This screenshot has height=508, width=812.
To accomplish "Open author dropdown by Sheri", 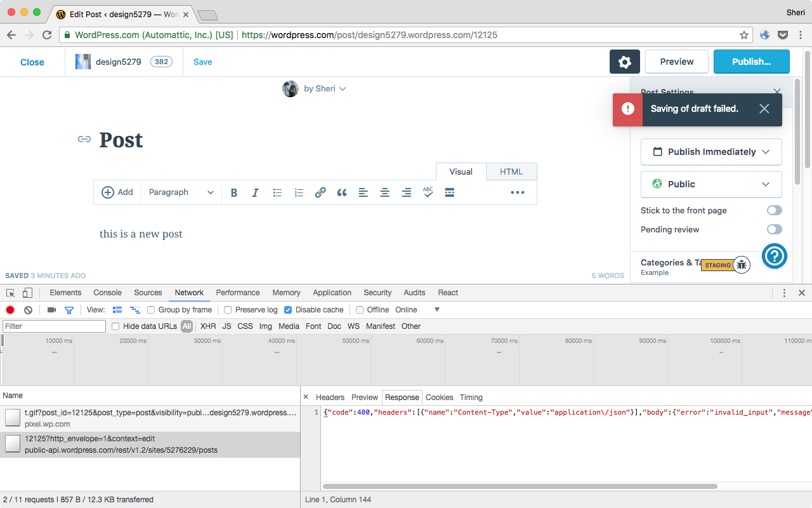I will coord(325,89).
